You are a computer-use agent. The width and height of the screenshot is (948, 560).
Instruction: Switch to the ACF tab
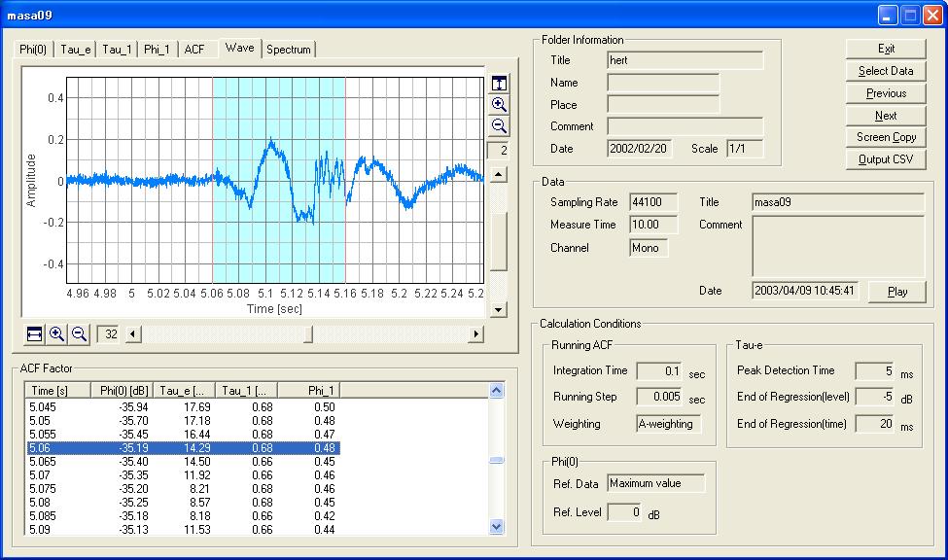pos(194,50)
